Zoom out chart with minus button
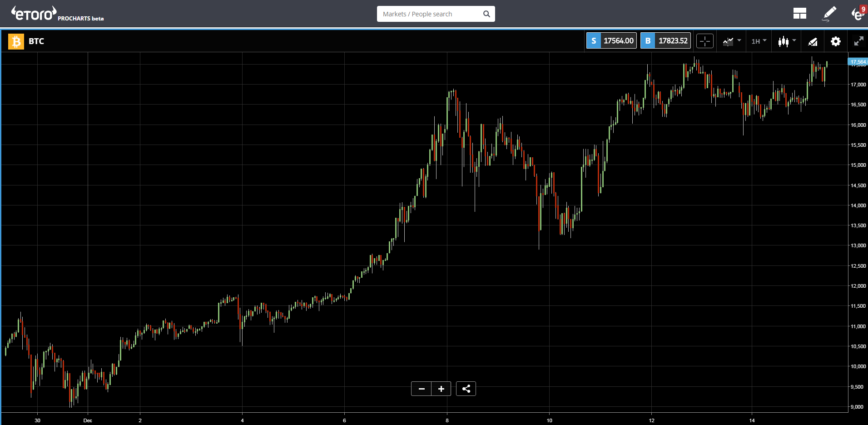This screenshot has width=868, height=425. click(422, 389)
